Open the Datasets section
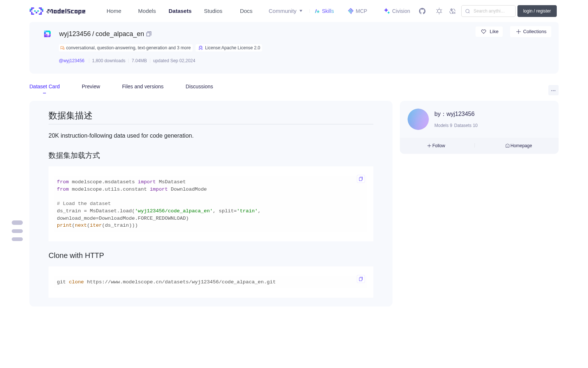The image size is (588, 368). pyautogui.click(x=180, y=11)
